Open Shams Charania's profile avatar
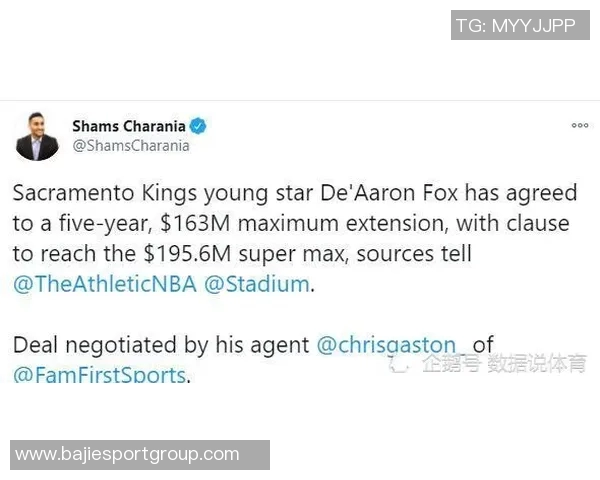This screenshot has width=600, height=480. coord(37,136)
